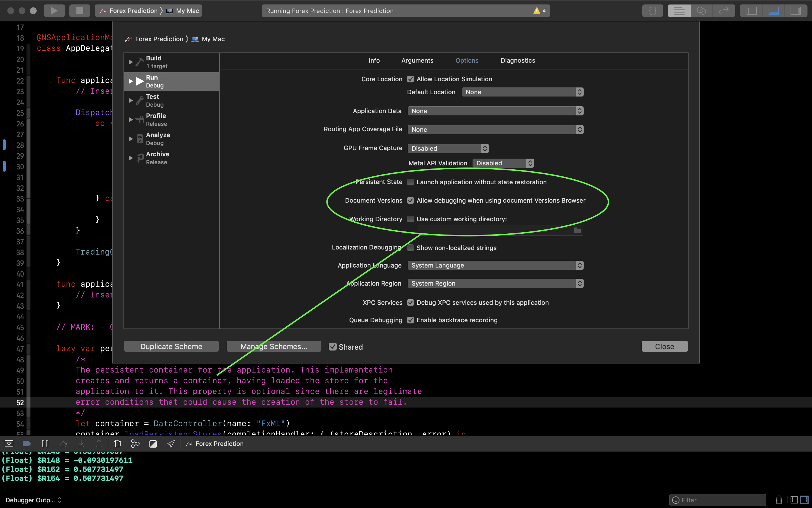The width and height of the screenshot is (812, 508).
Task: Toggle the debug area panel icon
Action: coord(773,11)
